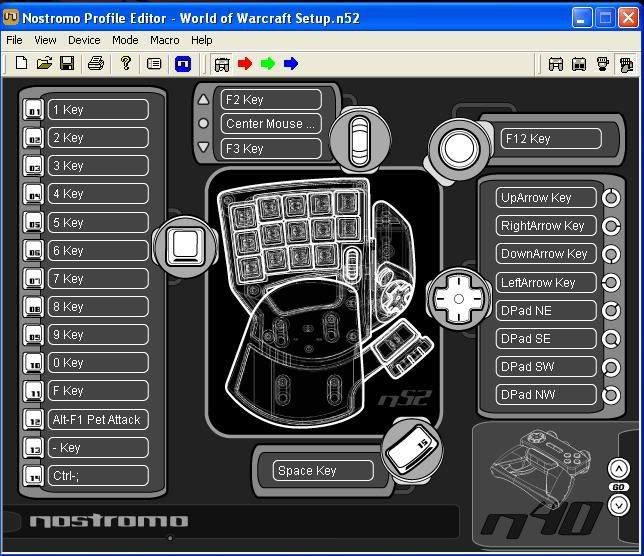This screenshot has width=644, height=556.
Task: Click the 14 button icon
Action: click(34, 476)
